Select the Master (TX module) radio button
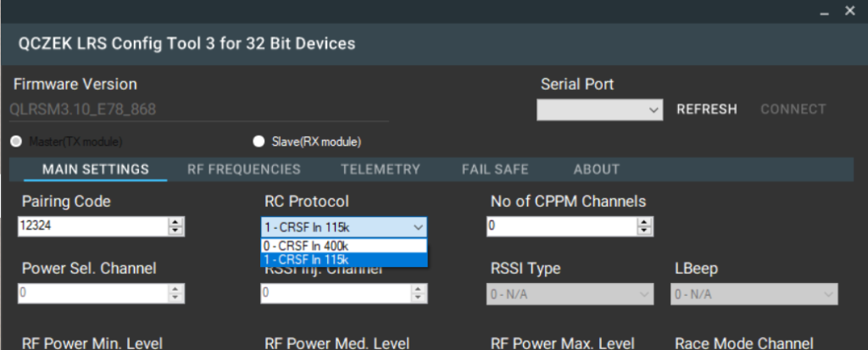This screenshot has width=868, height=350. click(x=17, y=142)
